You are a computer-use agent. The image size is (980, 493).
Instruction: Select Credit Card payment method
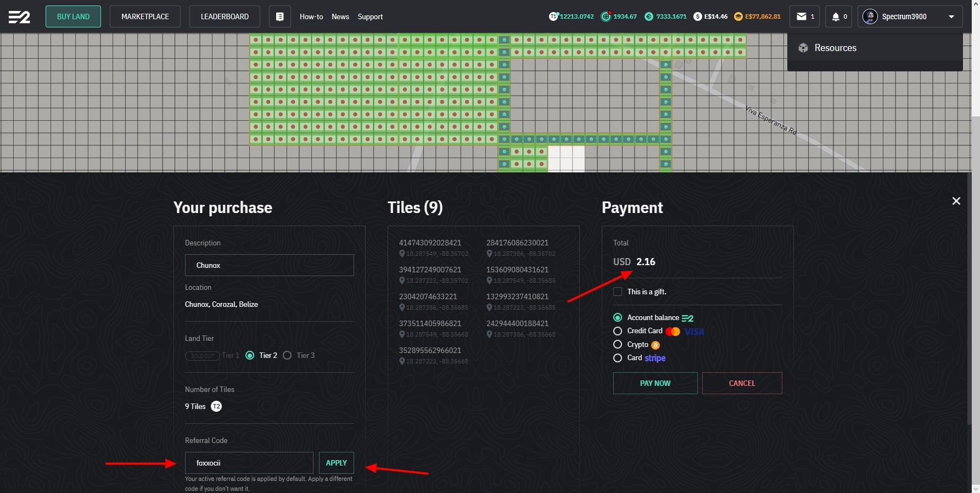pos(618,331)
